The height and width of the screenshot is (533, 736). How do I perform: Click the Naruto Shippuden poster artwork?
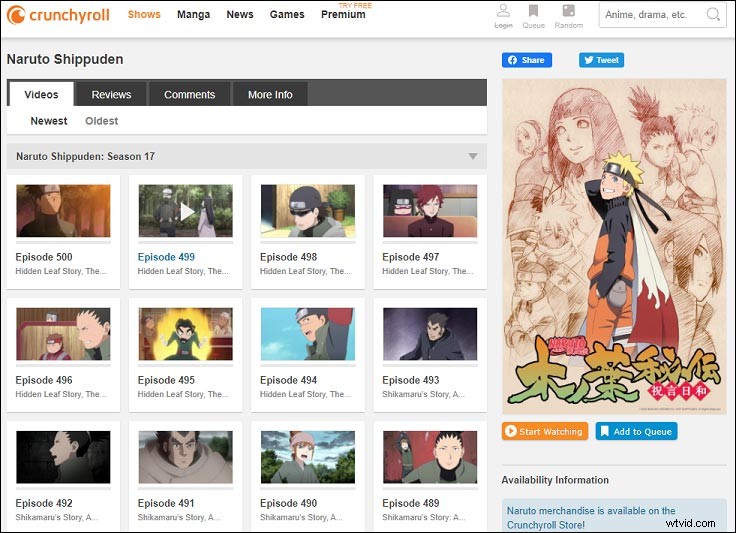[x=614, y=246]
